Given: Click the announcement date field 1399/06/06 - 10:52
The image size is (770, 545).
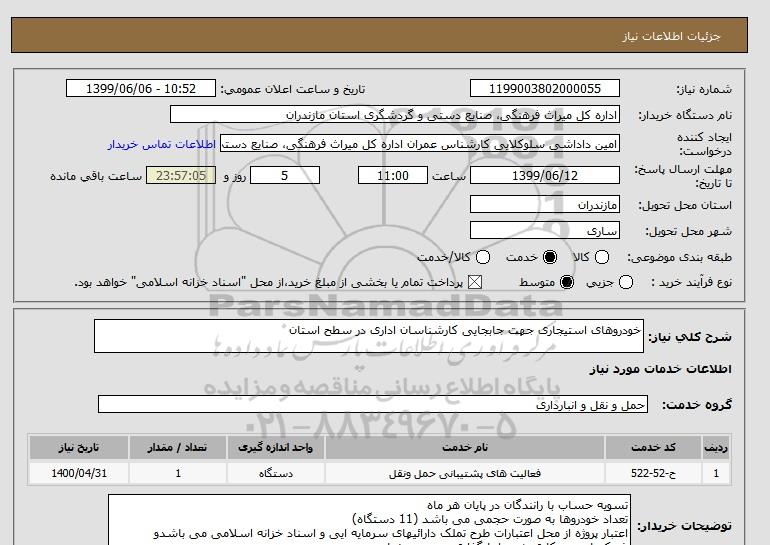Looking at the screenshot, I should pos(141,88).
